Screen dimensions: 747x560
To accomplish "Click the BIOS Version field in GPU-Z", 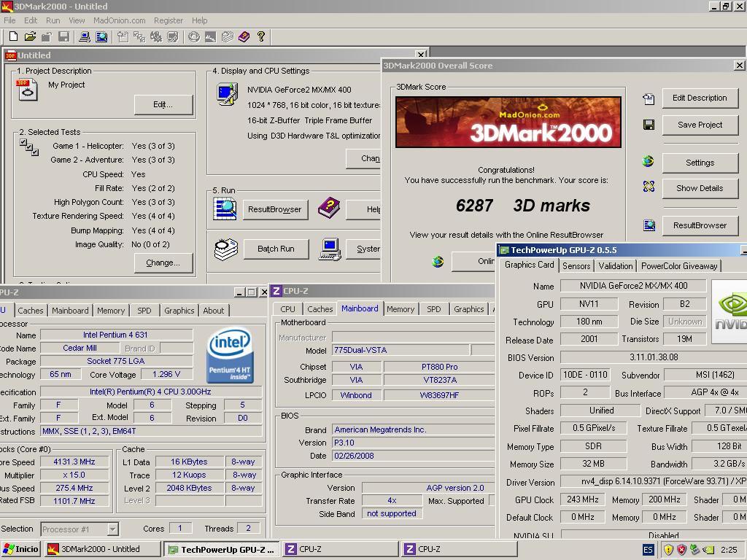I will [653, 357].
